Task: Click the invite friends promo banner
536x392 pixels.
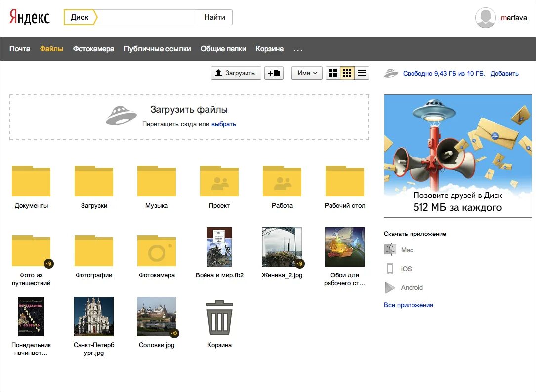Action: [x=458, y=156]
